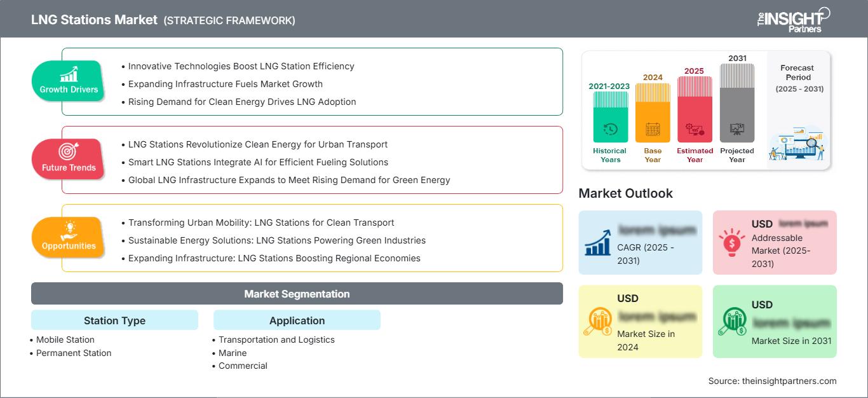Click 'Sustainable Energy Solutions' bullet
The height and width of the screenshot is (398, 868).
pos(277,240)
